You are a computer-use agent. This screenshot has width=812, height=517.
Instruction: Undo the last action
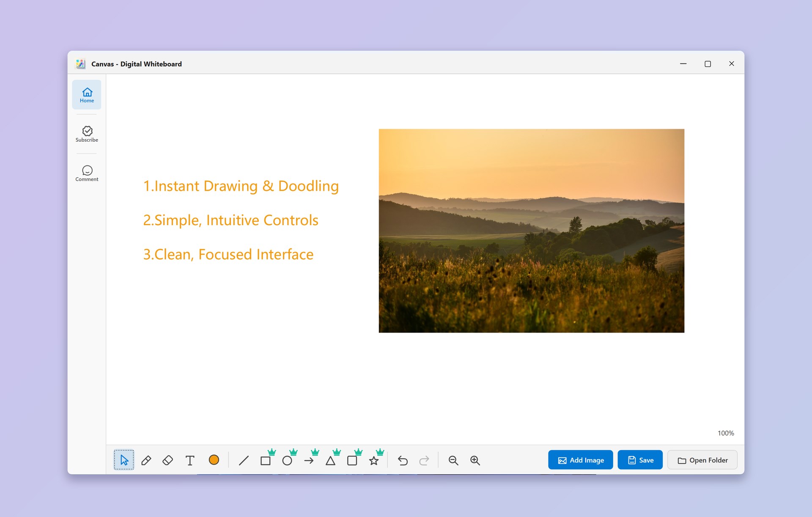tap(403, 460)
